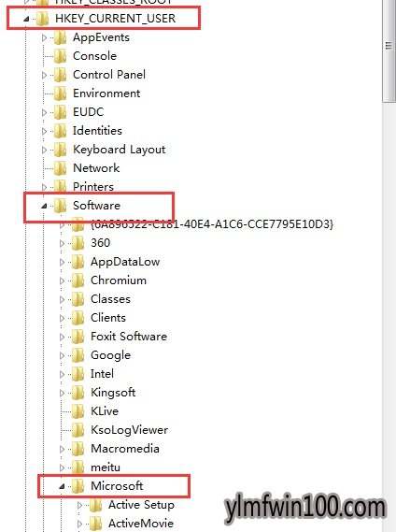The width and height of the screenshot is (396, 532).
Task: Click the KLive folder icon
Action: (x=78, y=411)
